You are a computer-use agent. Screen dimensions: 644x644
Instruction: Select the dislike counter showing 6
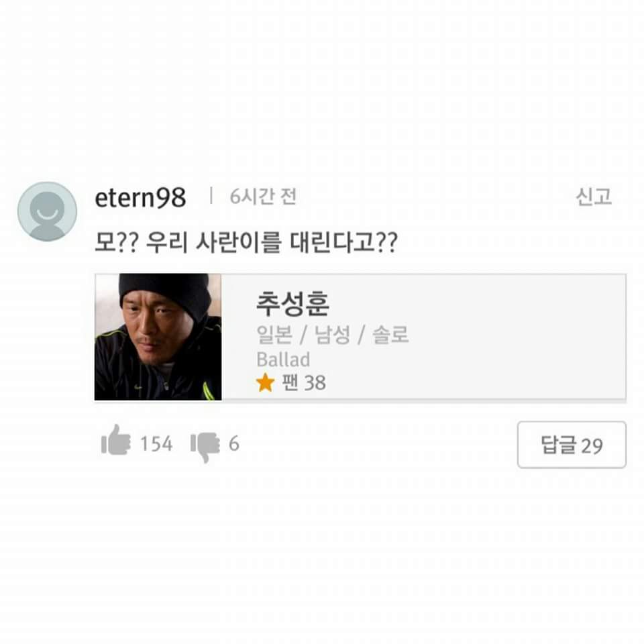tap(236, 443)
